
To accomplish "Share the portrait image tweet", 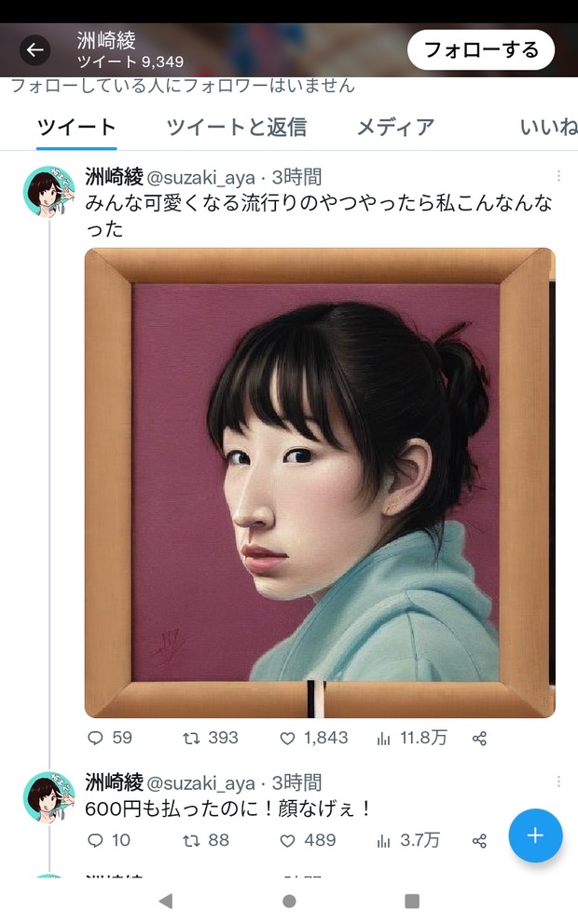I will [479, 738].
